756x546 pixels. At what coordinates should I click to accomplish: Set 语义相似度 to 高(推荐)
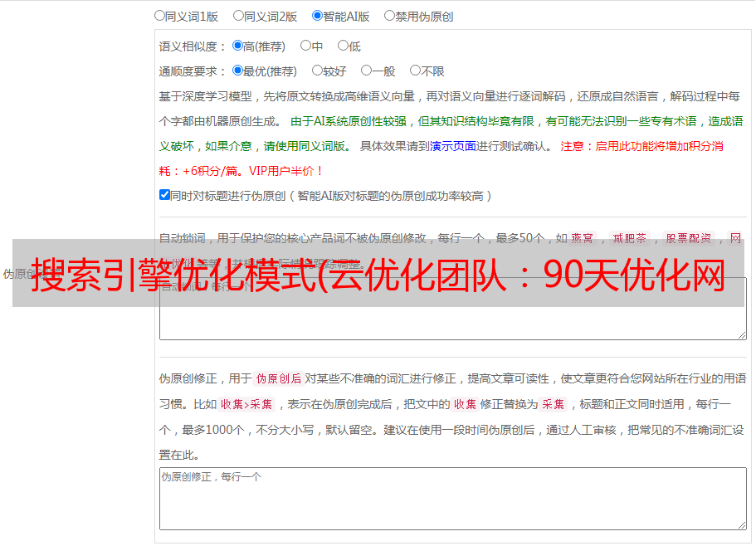pos(237,46)
